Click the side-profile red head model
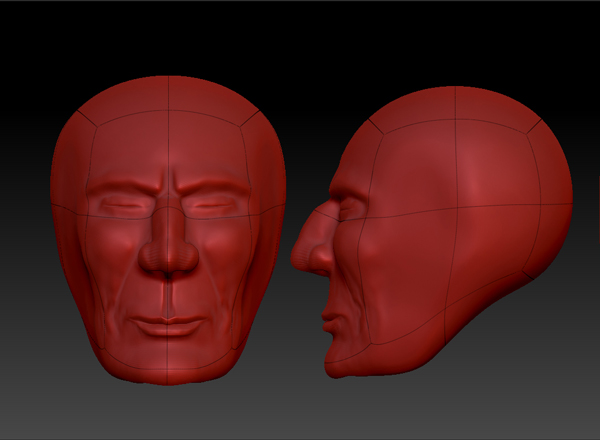Screen dimensions: 600x440 431,232
